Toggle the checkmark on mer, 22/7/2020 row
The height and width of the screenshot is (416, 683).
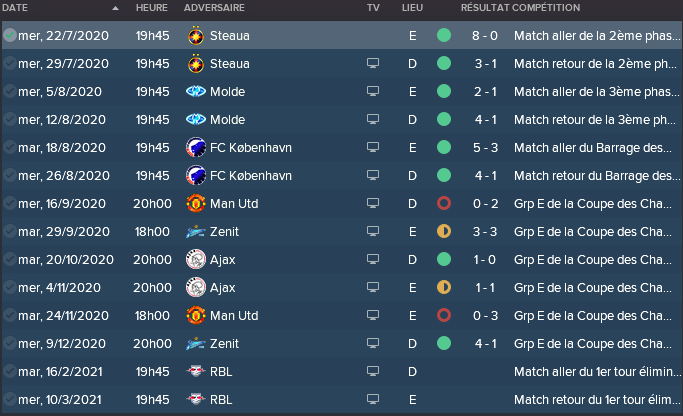pyautogui.click(x=10, y=35)
